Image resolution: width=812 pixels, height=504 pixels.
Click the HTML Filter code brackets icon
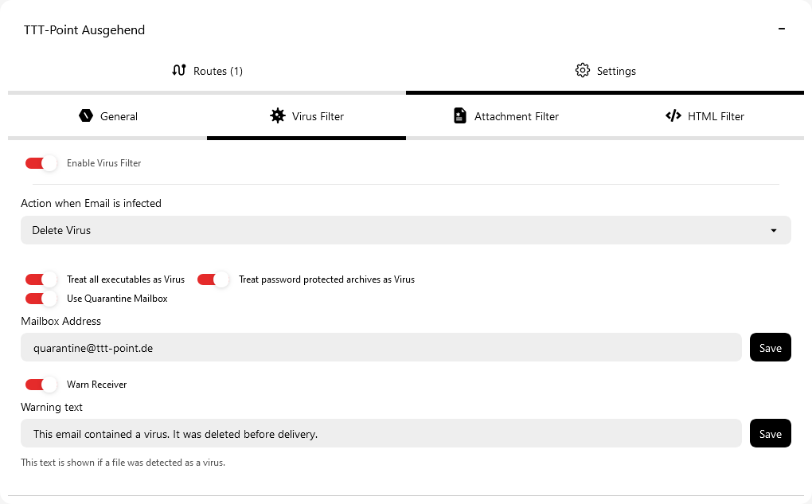[673, 115]
